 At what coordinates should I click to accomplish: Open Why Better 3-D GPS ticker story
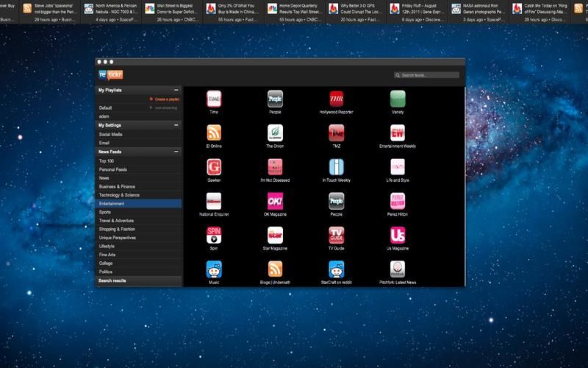(x=356, y=12)
